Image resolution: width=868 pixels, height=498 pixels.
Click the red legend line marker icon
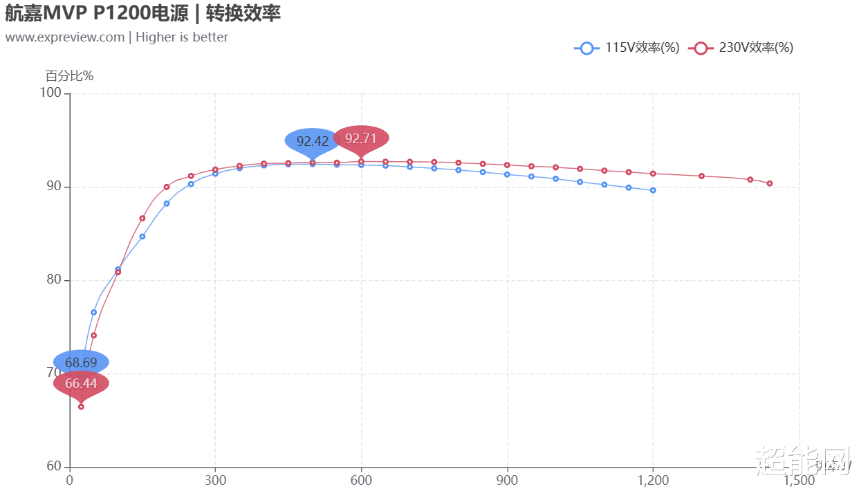(x=701, y=48)
